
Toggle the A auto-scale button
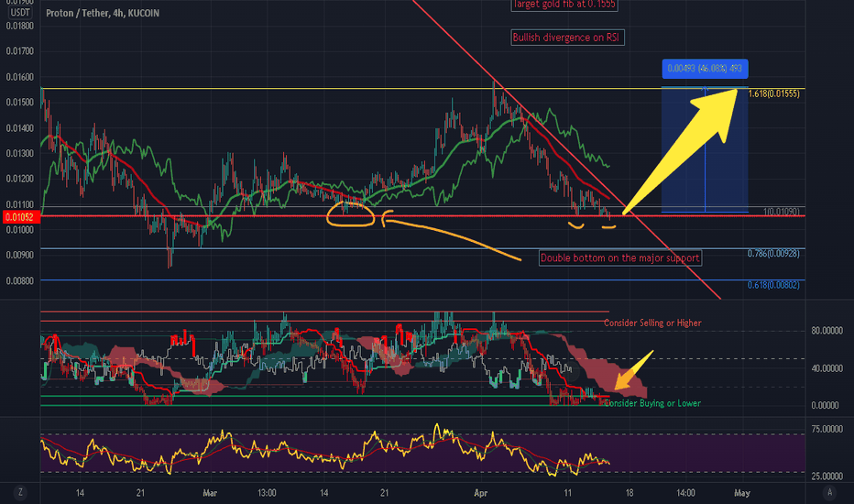pyautogui.click(x=829, y=493)
